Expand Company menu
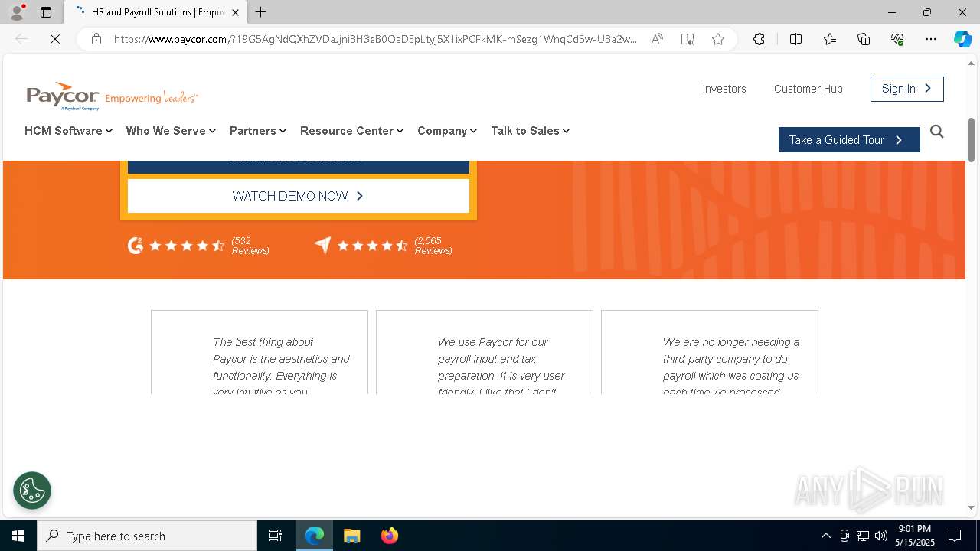This screenshot has height=551, width=980. point(447,131)
